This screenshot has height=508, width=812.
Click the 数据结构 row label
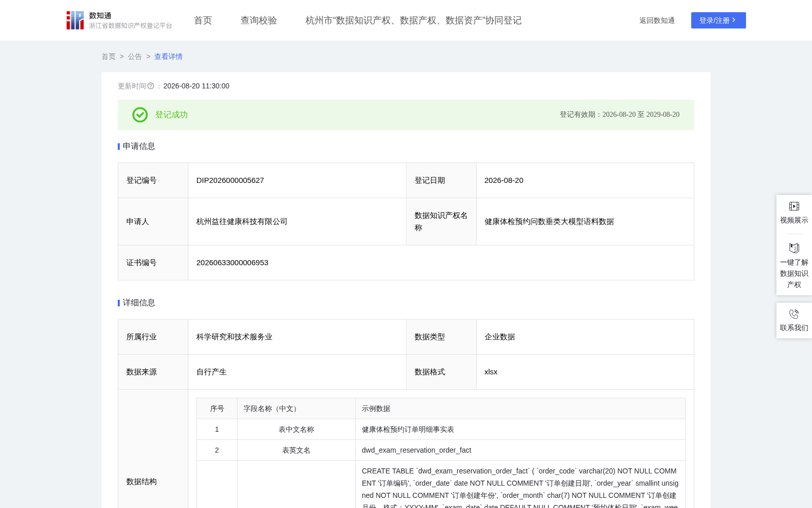point(142,482)
